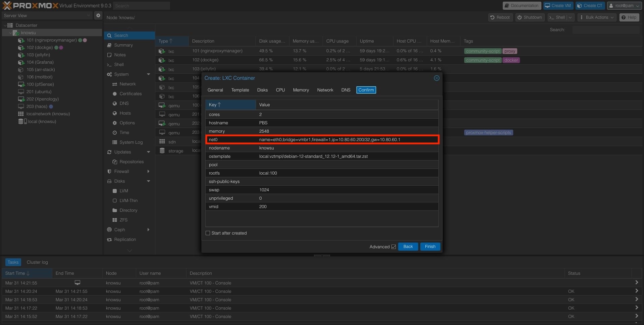
Task: Enable the Start after created checkbox
Action: coord(208,233)
